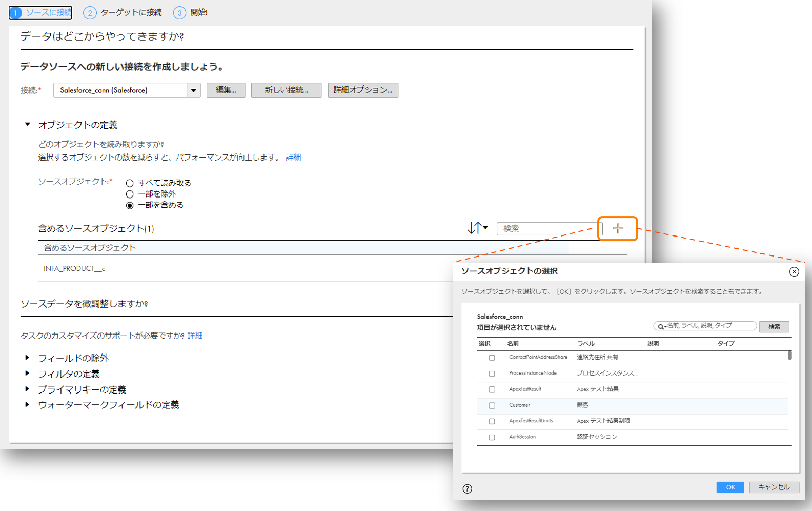Click the '選択' column header in dialog
The width and height of the screenshot is (812, 511).
coord(484,344)
